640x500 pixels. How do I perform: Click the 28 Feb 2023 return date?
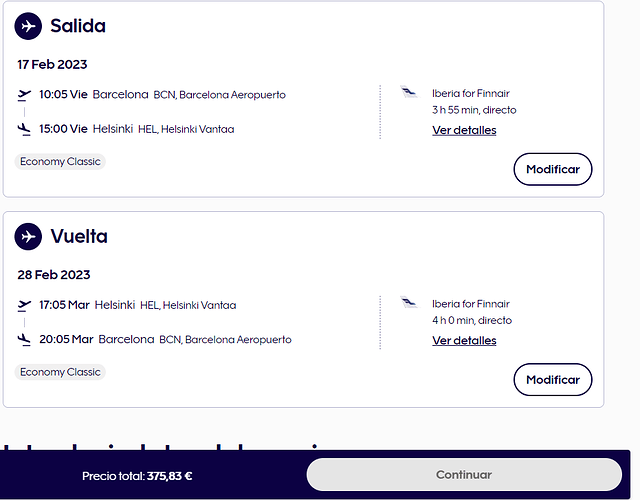click(54, 275)
